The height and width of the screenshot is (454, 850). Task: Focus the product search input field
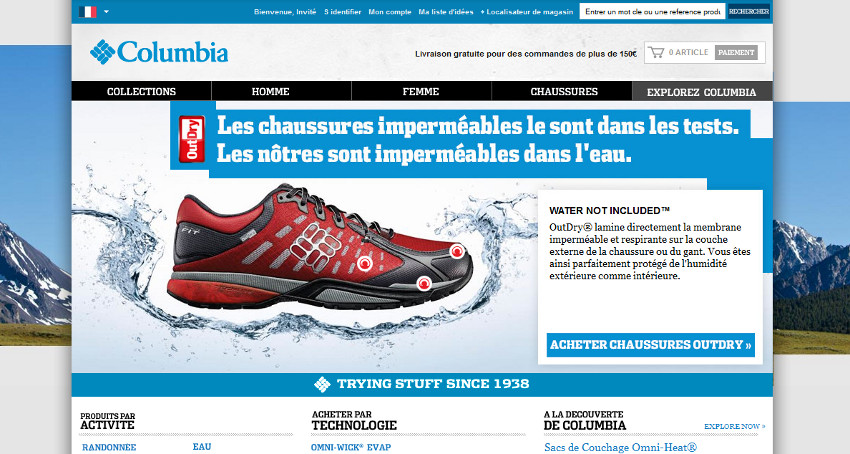pos(652,11)
